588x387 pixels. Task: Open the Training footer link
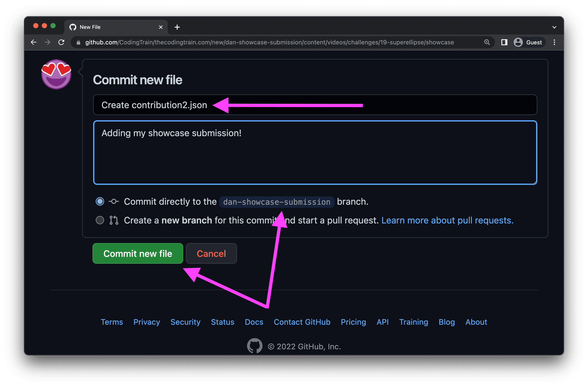[414, 322]
